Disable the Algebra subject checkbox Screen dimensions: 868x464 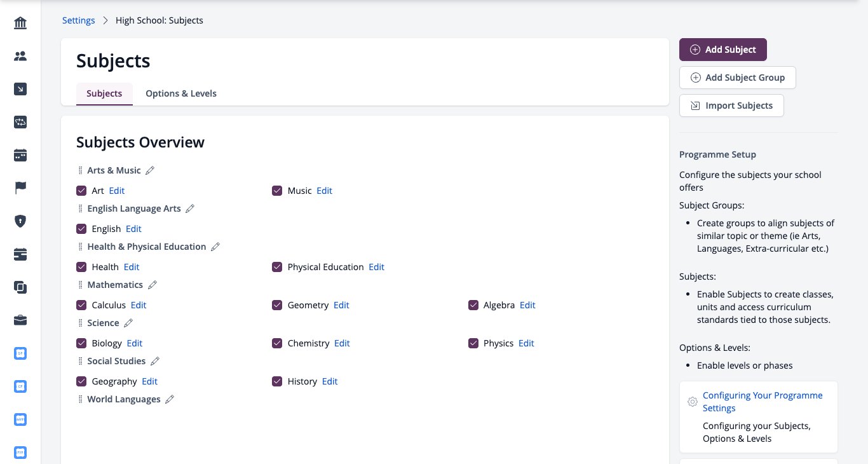coord(473,305)
